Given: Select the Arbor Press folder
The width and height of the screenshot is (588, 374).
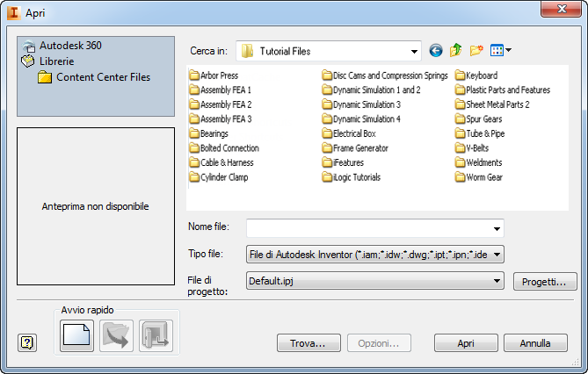Looking at the screenshot, I should coord(214,76).
